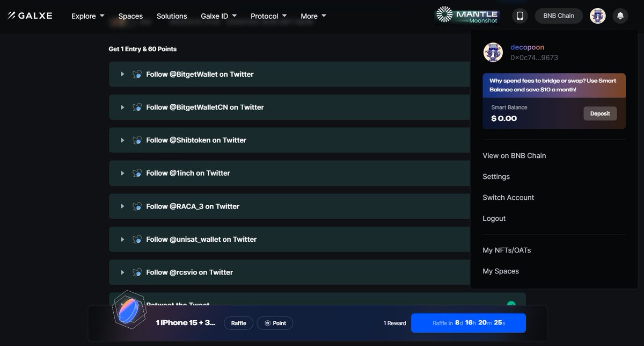Click 'Follow @unisat_wallet on Twitter' text
644x346 pixels.
click(201, 239)
